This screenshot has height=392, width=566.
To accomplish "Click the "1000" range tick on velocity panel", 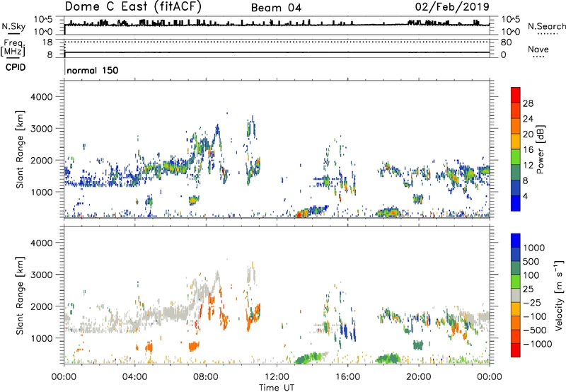I will point(42,338).
